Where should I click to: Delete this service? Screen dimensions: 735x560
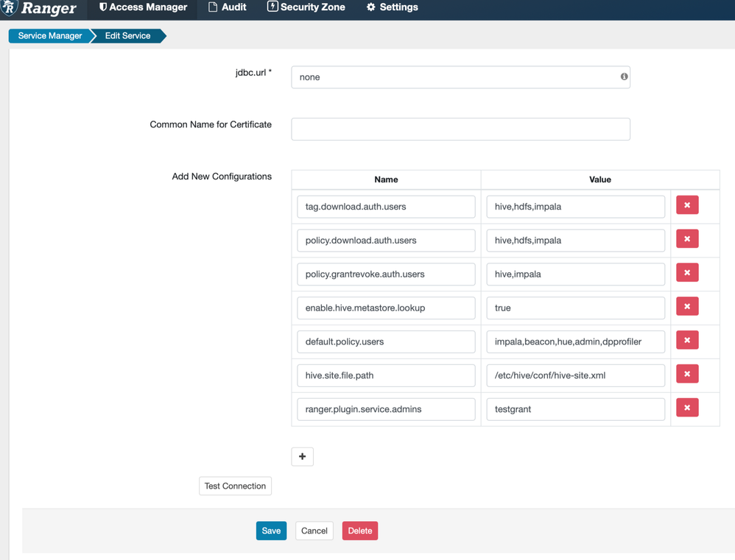coord(360,531)
